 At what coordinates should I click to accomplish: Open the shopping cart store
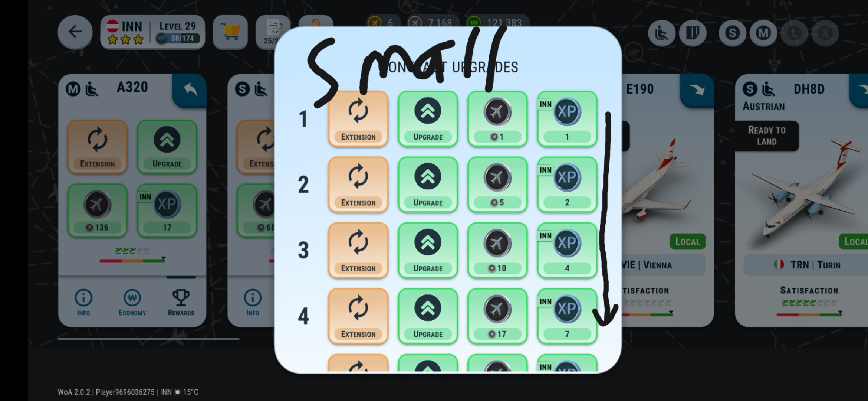tap(230, 32)
